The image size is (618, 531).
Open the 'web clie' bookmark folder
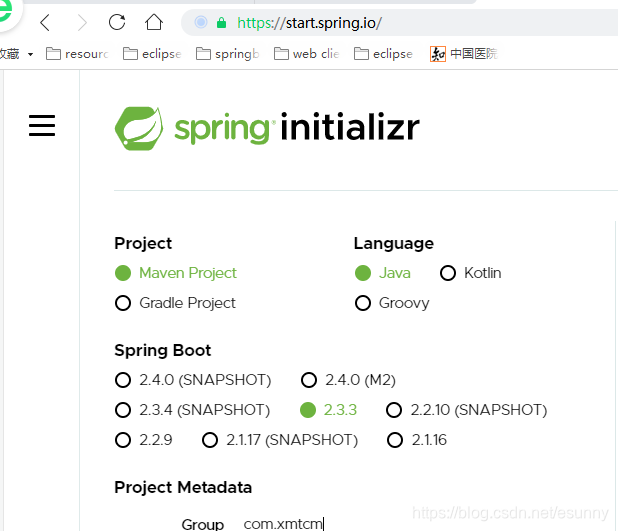307,54
